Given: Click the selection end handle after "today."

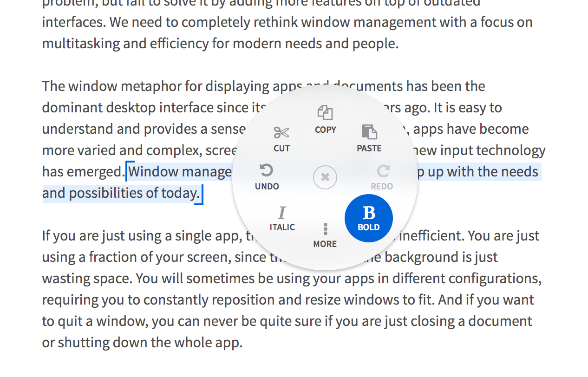Looking at the screenshot, I should coord(202,193).
